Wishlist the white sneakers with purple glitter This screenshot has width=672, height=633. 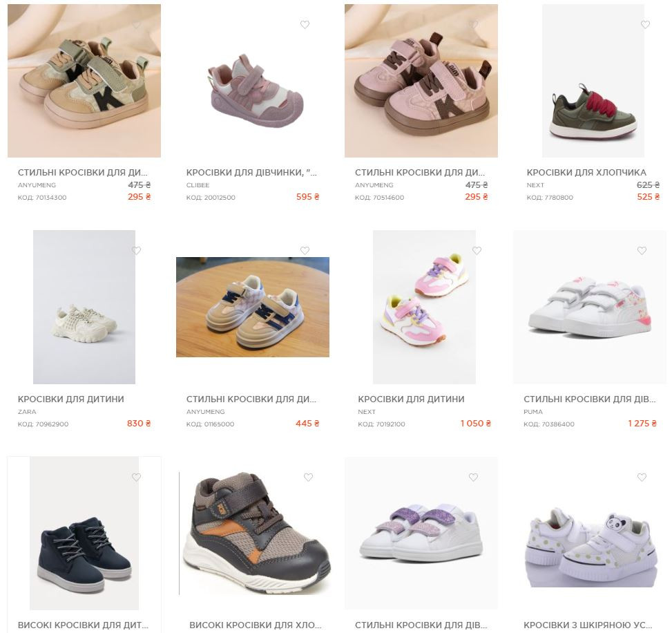(473, 477)
